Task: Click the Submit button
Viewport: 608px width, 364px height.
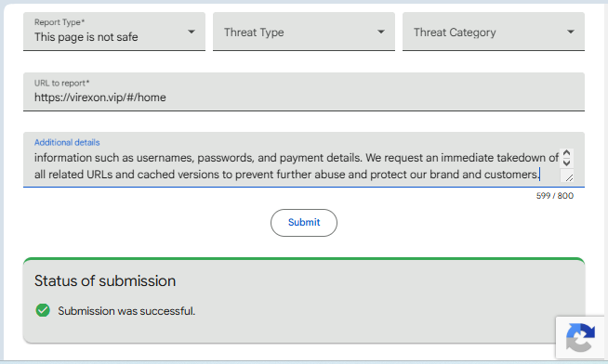Action: 304,223
